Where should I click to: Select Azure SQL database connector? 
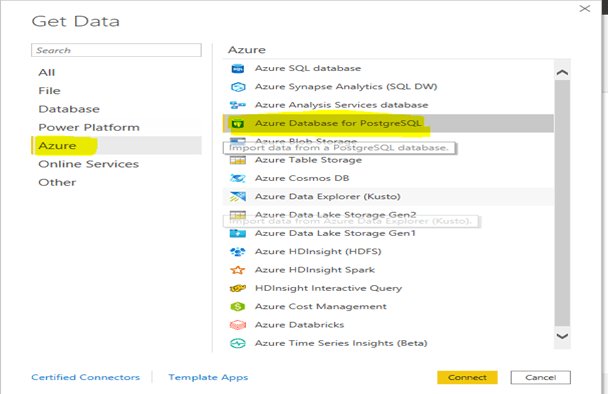[389, 69]
